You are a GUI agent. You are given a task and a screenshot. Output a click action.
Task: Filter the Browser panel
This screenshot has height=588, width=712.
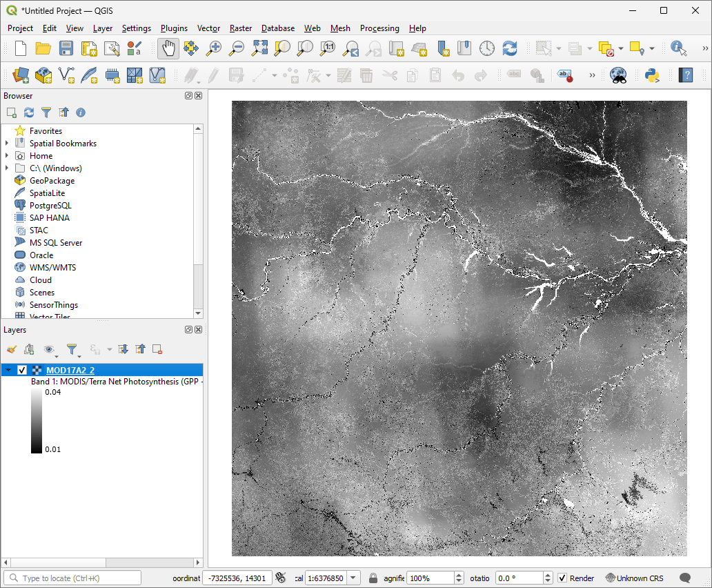coord(46,112)
